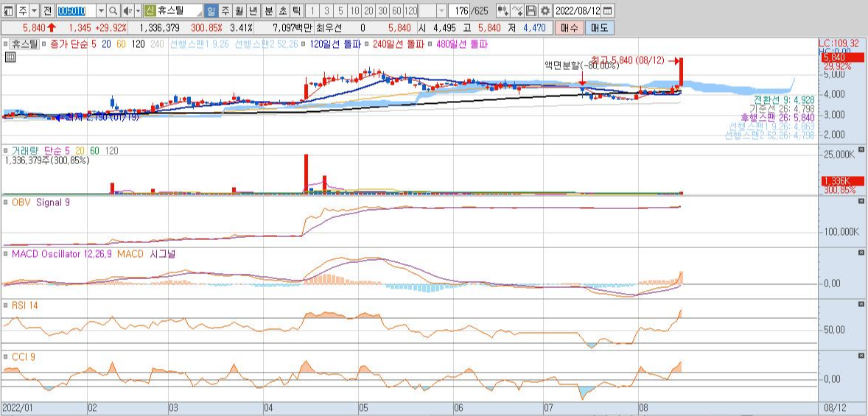Viewport: 868px width, 416px height.
Task: Click the red 5,840 price axis tag
Action: 843,57
